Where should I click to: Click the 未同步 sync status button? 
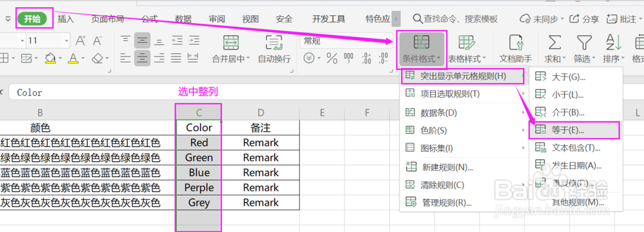pyautogui.click(x=542, y=19)
